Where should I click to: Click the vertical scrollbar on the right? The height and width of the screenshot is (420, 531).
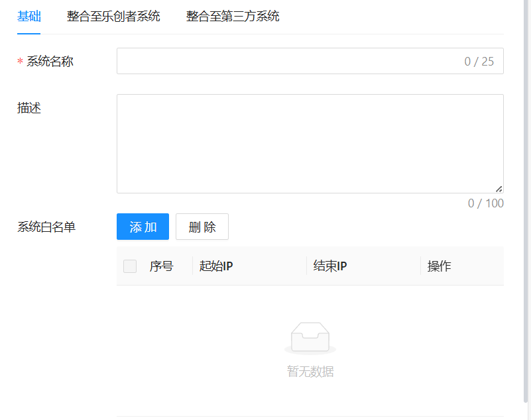tap(526, 199)
